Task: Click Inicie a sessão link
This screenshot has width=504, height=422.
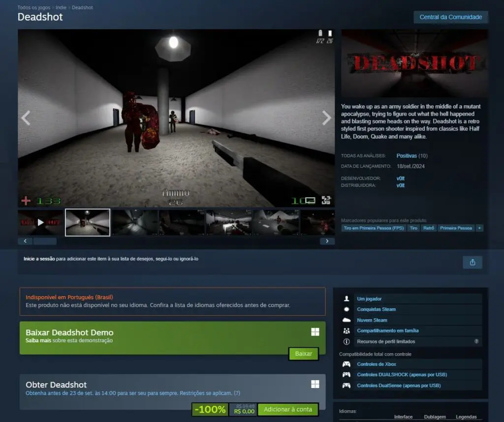Action: [39, 259]
